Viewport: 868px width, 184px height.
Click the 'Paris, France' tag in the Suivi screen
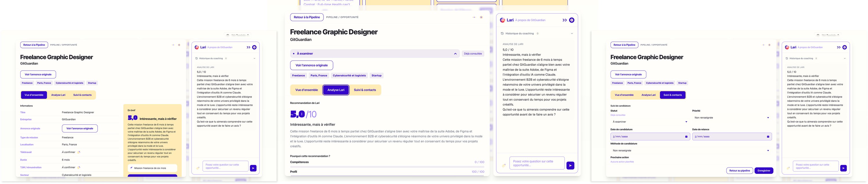(634, 83)
